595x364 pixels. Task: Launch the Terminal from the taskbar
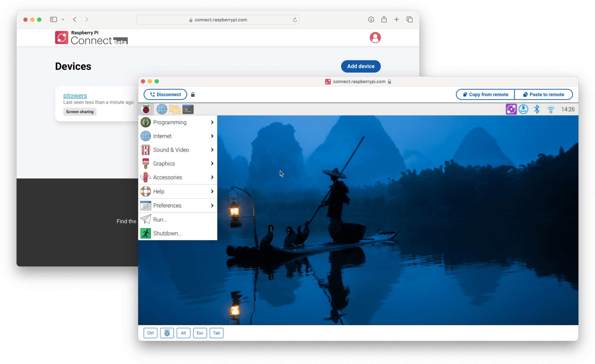click(188, 109)
